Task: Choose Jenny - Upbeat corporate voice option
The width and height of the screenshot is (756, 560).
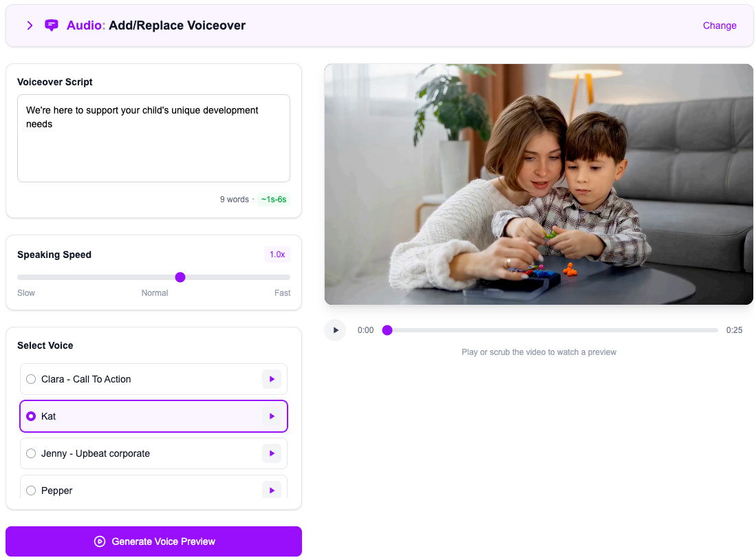Action: point(31,453)
